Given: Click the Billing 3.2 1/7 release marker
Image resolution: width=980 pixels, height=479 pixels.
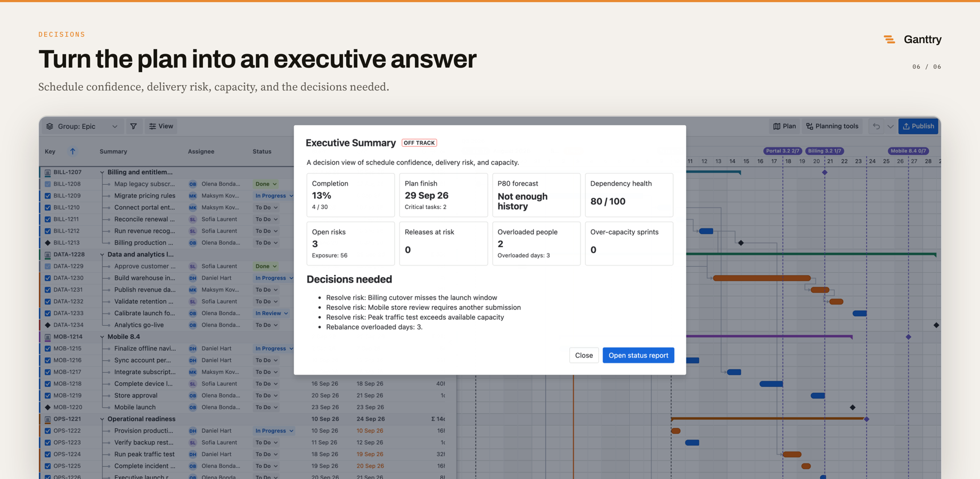Looking at the screenshot, I should coord(824,151).
